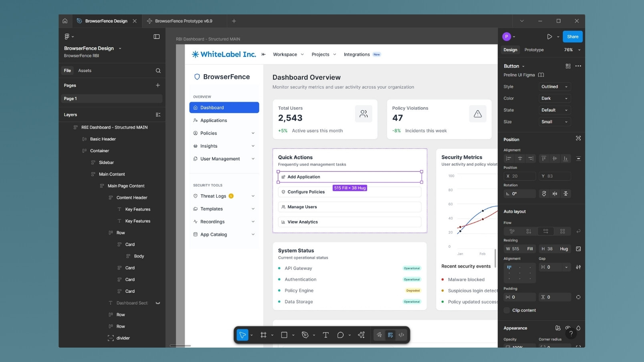The width and height of the screenshot is (644, 362).
Task: Open the Size Small dropdown
Action: 554,122
